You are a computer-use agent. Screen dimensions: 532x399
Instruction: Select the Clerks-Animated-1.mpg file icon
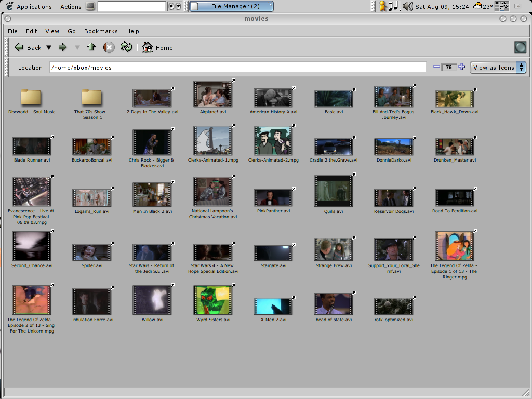point(212,141)
